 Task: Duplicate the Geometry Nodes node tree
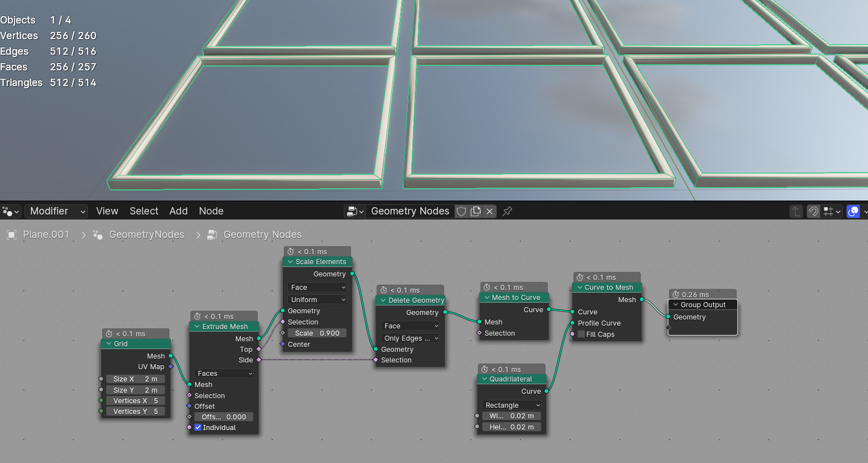(x=476, y=211)
